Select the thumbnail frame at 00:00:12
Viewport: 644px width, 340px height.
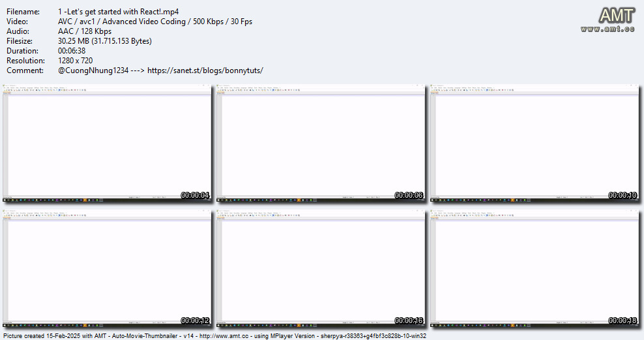coord(107,268)
